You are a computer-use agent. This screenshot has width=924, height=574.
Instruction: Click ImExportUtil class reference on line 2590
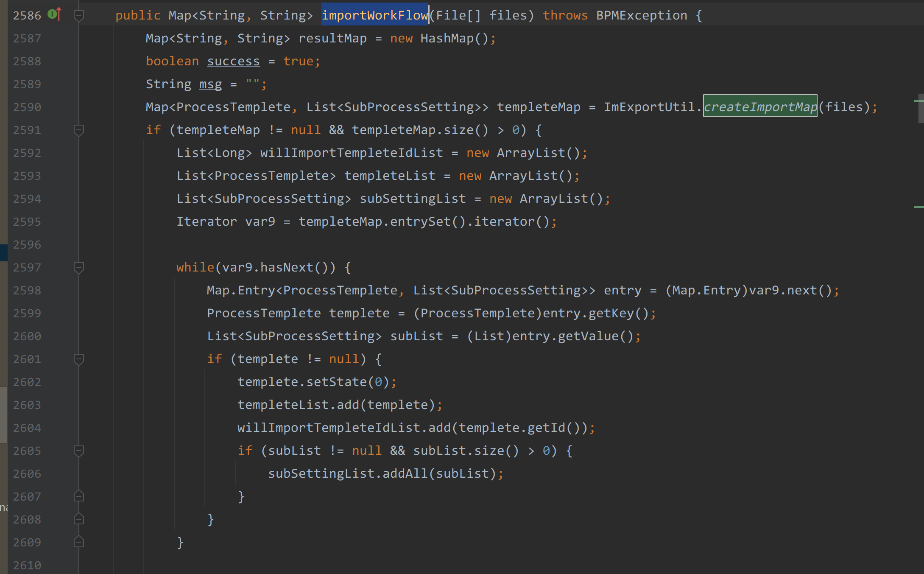pos(649,107)
